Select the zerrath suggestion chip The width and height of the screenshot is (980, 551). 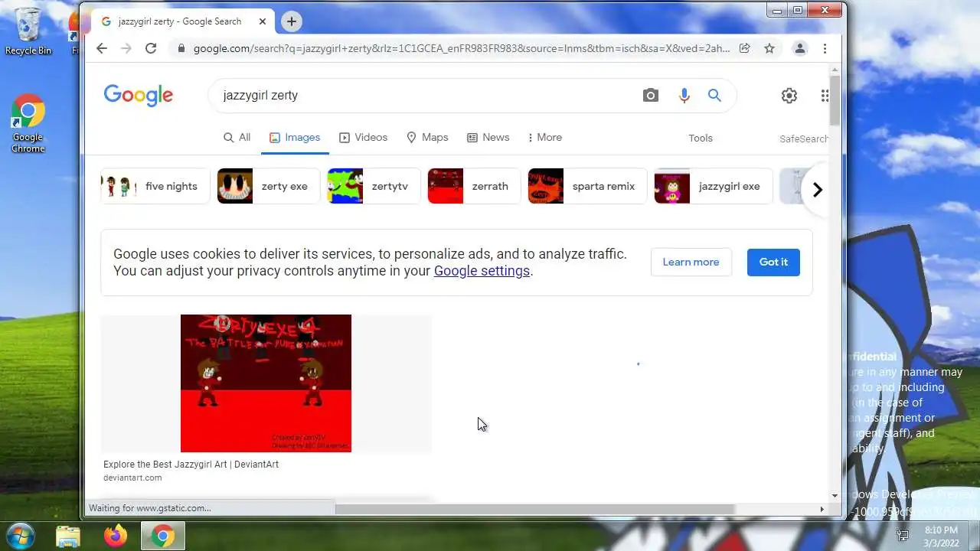tap(474, 186)
